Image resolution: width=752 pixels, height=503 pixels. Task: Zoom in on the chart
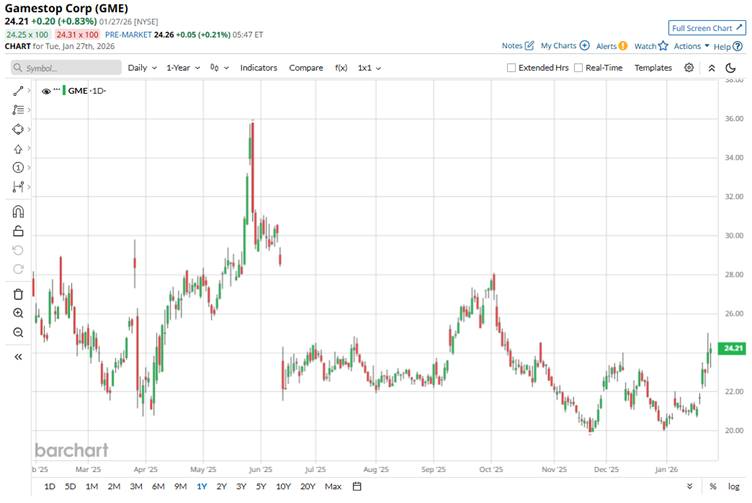tap(18, 313)
